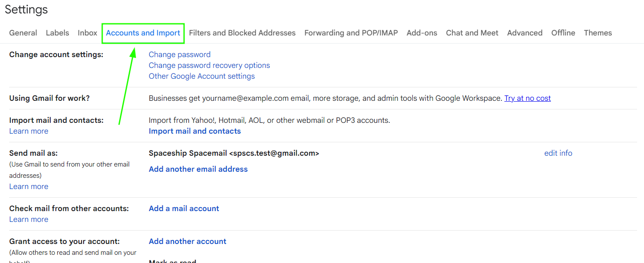Click Try at no cost link

[x=527, y=98]
